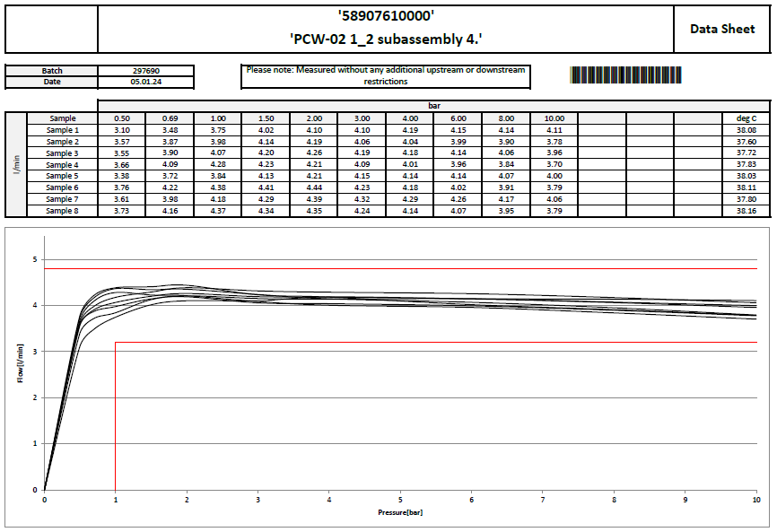Select the 38.16 temperature cell

746,211
